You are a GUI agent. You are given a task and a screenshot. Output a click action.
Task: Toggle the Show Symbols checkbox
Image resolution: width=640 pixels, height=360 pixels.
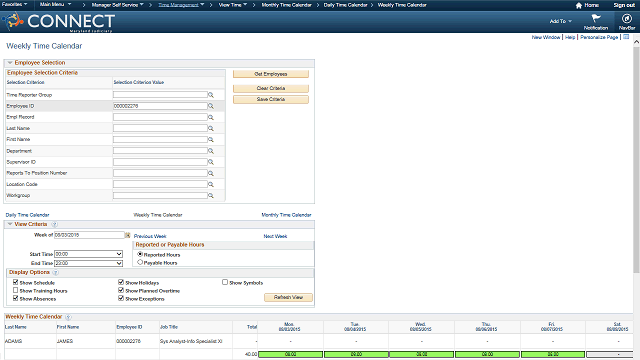click(225, 282)
